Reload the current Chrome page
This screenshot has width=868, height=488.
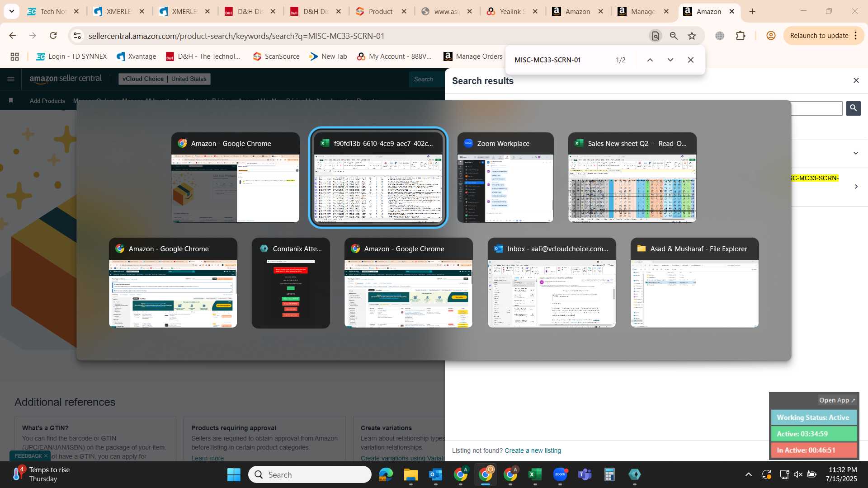[53, 36]
